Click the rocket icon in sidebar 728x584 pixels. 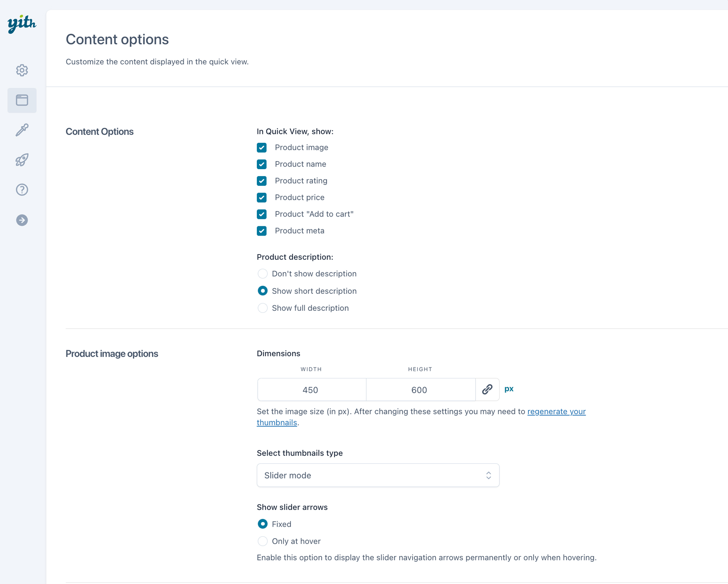tap(22, 160)
